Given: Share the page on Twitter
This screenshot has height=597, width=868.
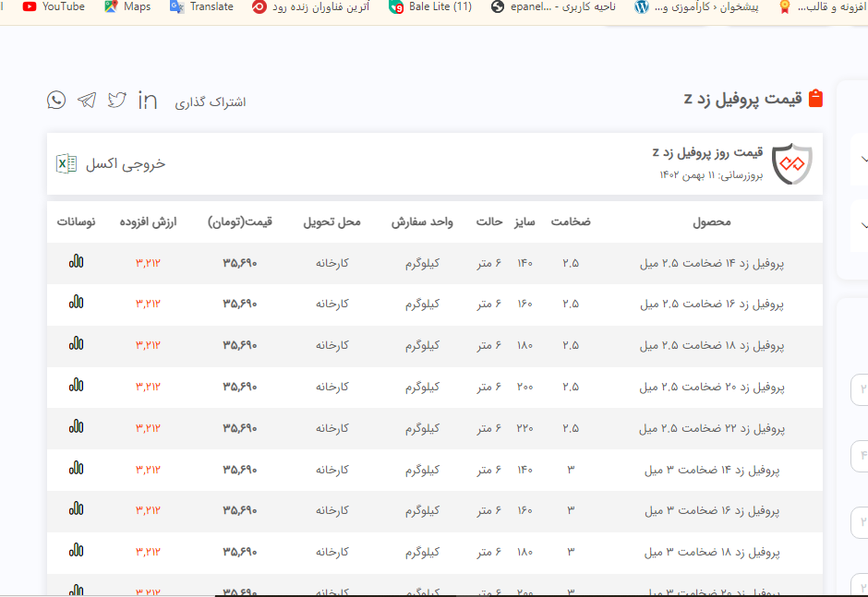Looking at the screenshot, I should (x=116, y=101).
